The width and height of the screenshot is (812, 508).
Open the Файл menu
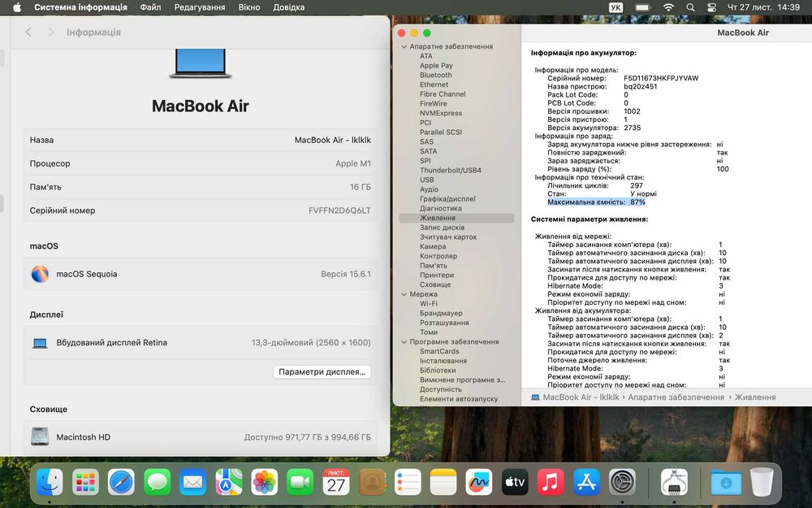pos(150,7)
